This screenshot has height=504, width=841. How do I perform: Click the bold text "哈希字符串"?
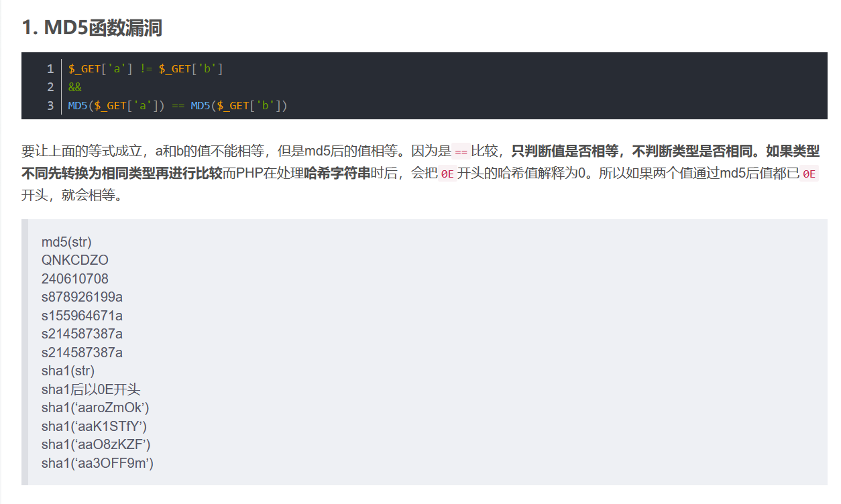337,174
